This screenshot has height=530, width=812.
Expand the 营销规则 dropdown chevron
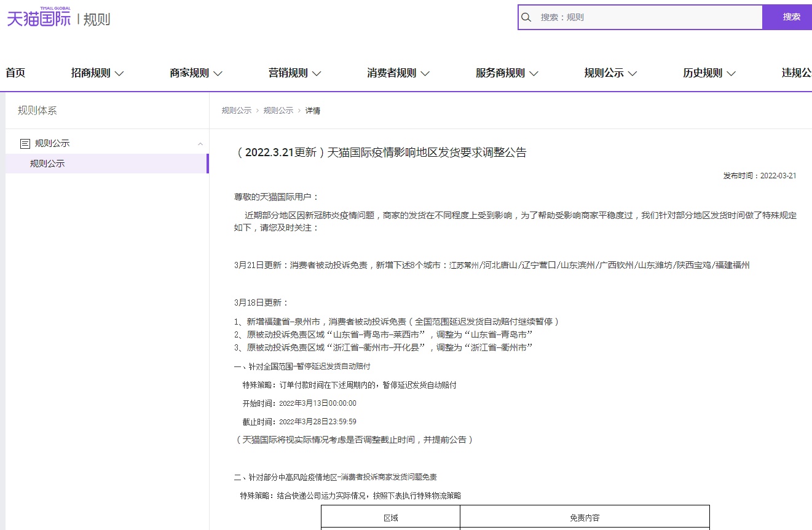coord(317,74)
